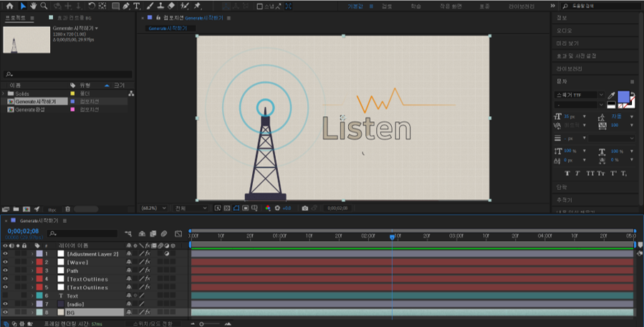Open the text fill color swatch
Viewport: 644px width, 327px height.
pos(623,97)
